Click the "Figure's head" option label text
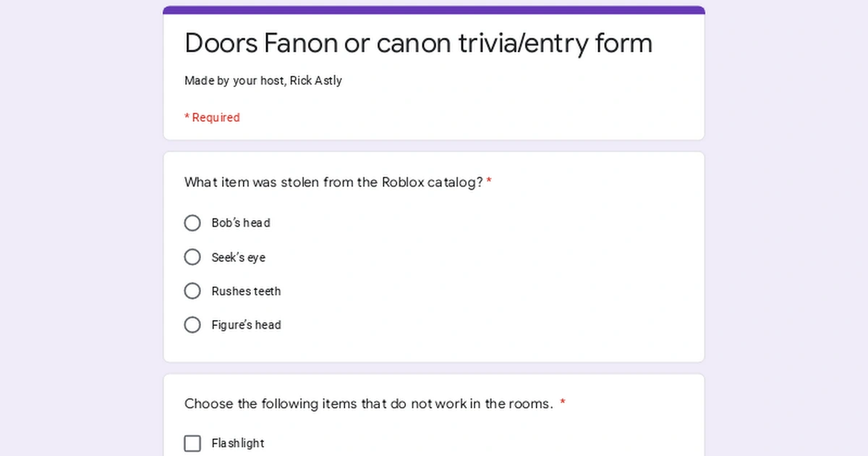Image resolution: width=868 pixels, height=456 pixels. [x=246, y=326]
